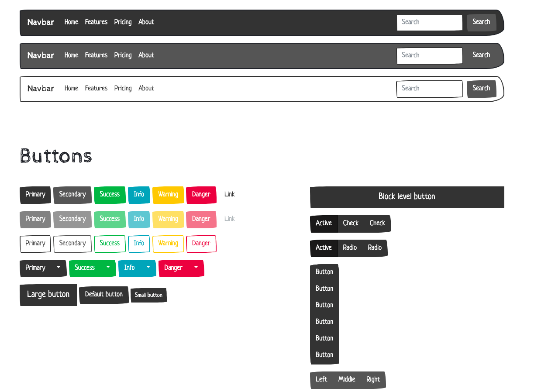Viewport: 541px width, 392px height.
Task: Click the Danger label of the split dropdown button
Action: pos(173,268)
